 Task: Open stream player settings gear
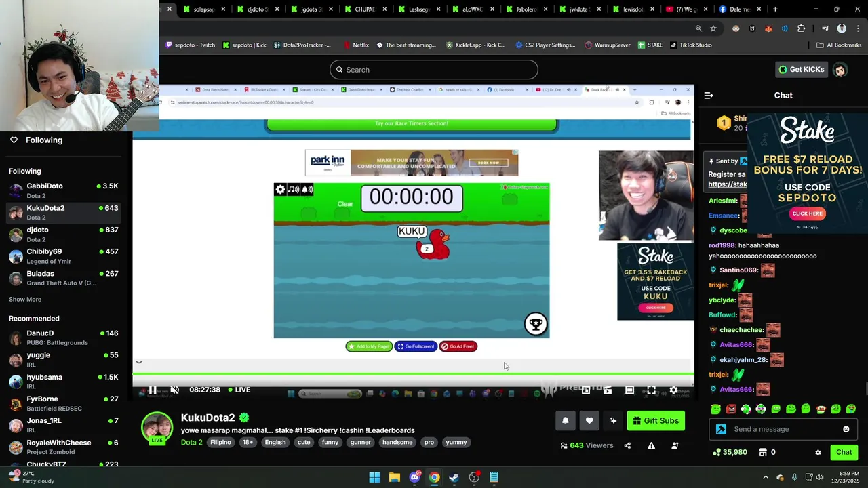[x=673, y=390]
